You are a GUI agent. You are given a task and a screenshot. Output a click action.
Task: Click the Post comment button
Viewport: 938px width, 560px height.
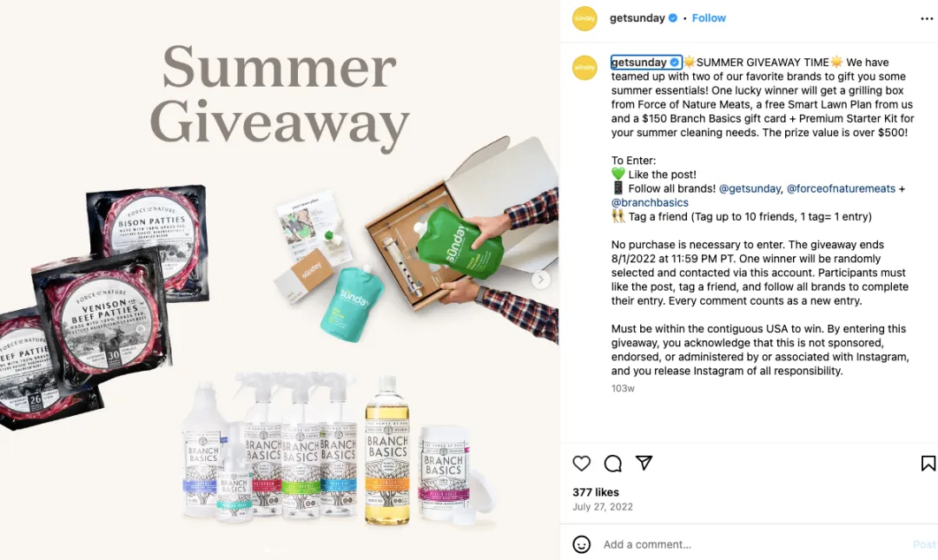(x=925, y=544)
